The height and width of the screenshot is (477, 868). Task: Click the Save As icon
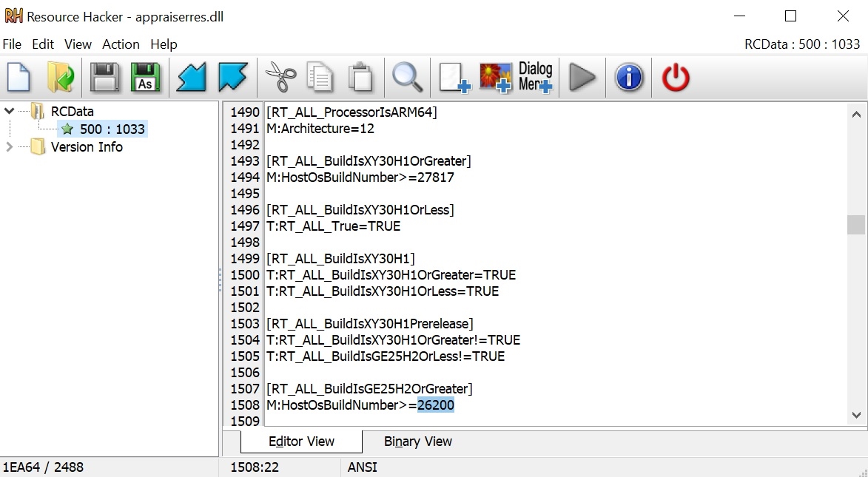[x=145, y=78]
